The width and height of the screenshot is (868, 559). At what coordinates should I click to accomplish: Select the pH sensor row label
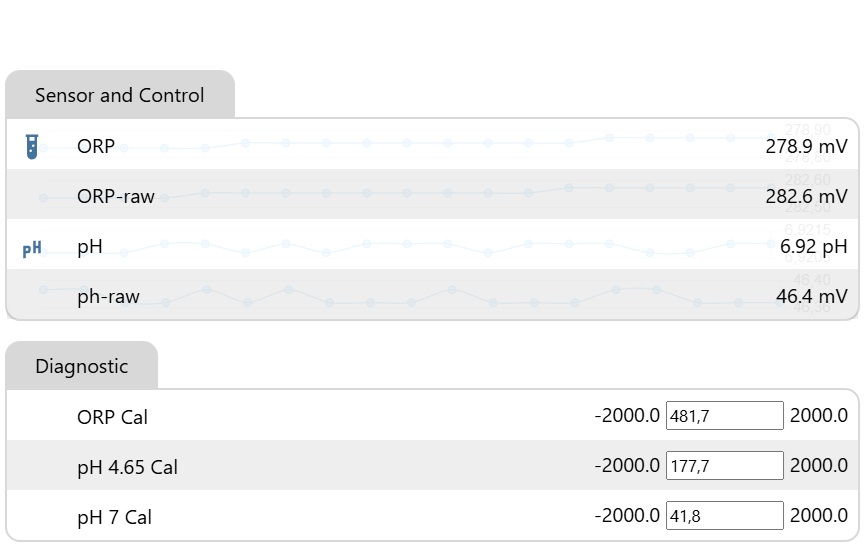[90, 247]
